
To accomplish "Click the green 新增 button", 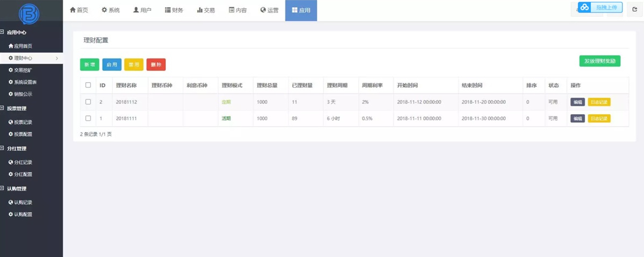I will click(x=90, y=64).
